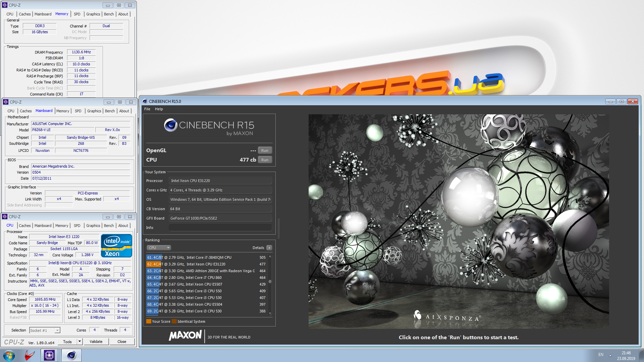Click the Your Score legend swatch
The height and width of the screenshot is (362, 644).
pos(149,321)
